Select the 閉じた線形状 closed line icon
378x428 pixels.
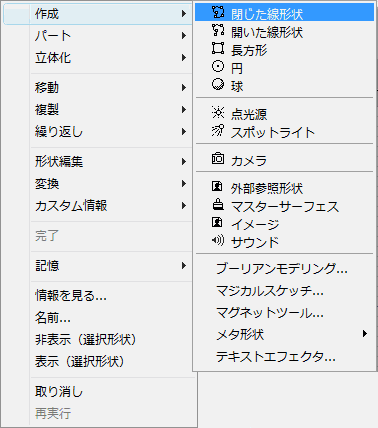(x=218, y=12)
